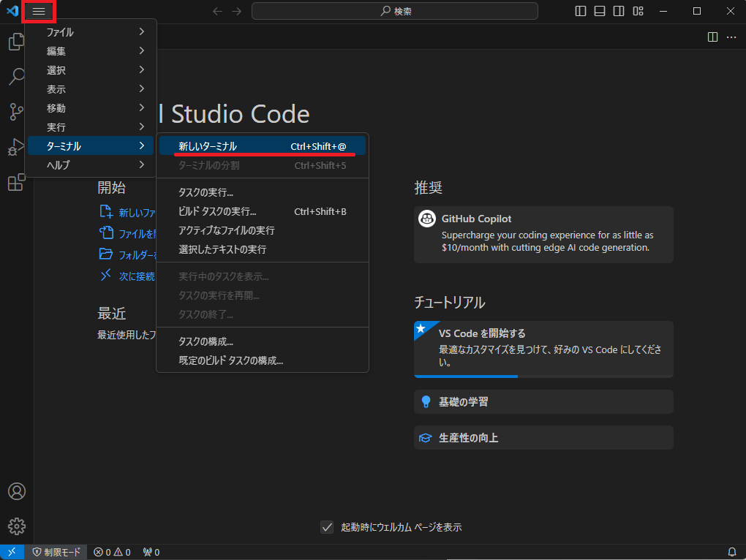
Task: Click the 検索 command center box
Action: click(x=394, y=11)
